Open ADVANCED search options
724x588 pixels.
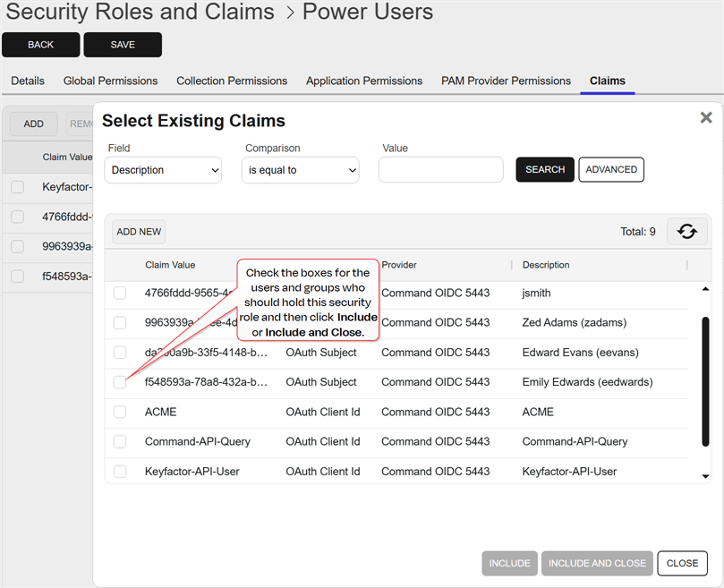tap(611, 169)
